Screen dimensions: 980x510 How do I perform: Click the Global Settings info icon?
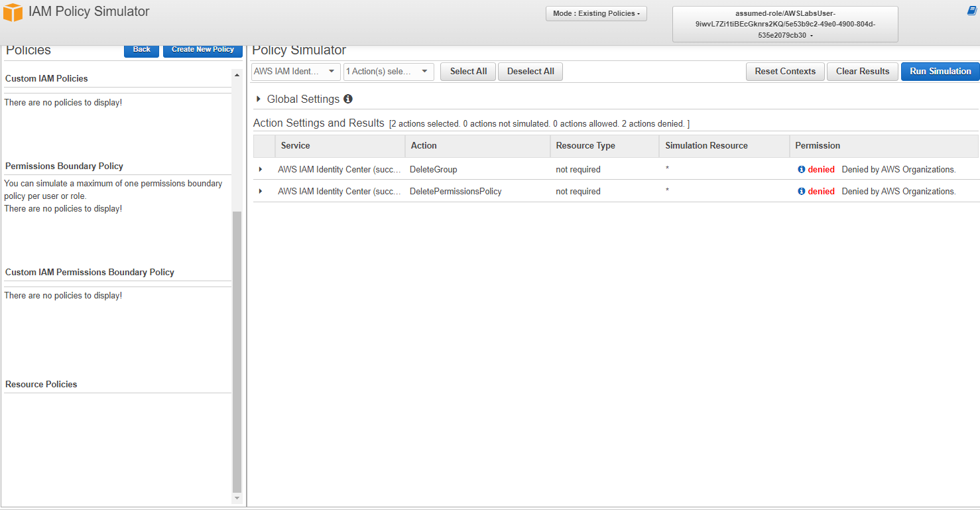pos(348,99)
